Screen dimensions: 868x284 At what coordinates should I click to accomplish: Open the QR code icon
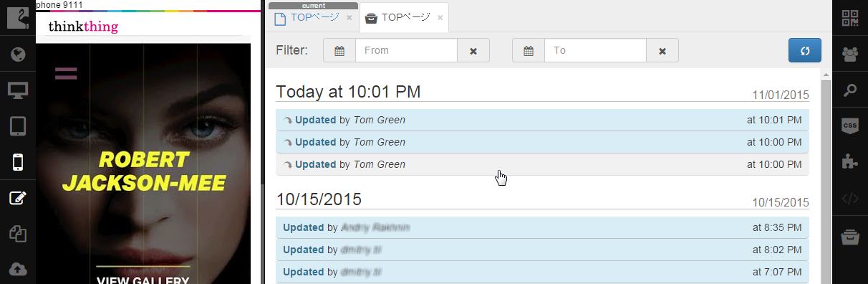click(850, 18)
